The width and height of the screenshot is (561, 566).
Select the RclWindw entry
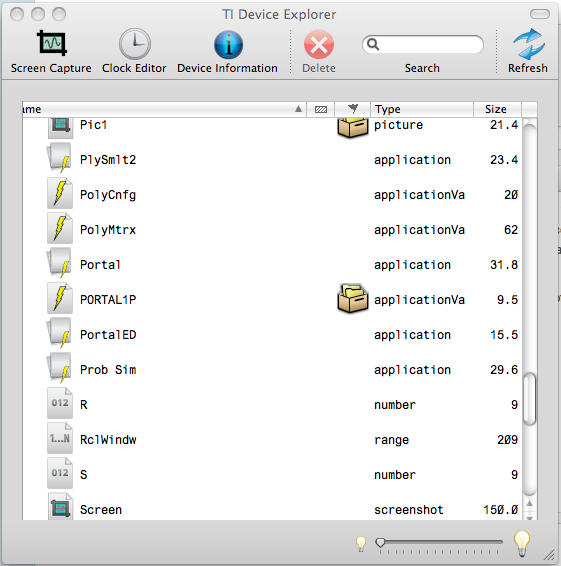pyautogui.click(x=108, y=440)
